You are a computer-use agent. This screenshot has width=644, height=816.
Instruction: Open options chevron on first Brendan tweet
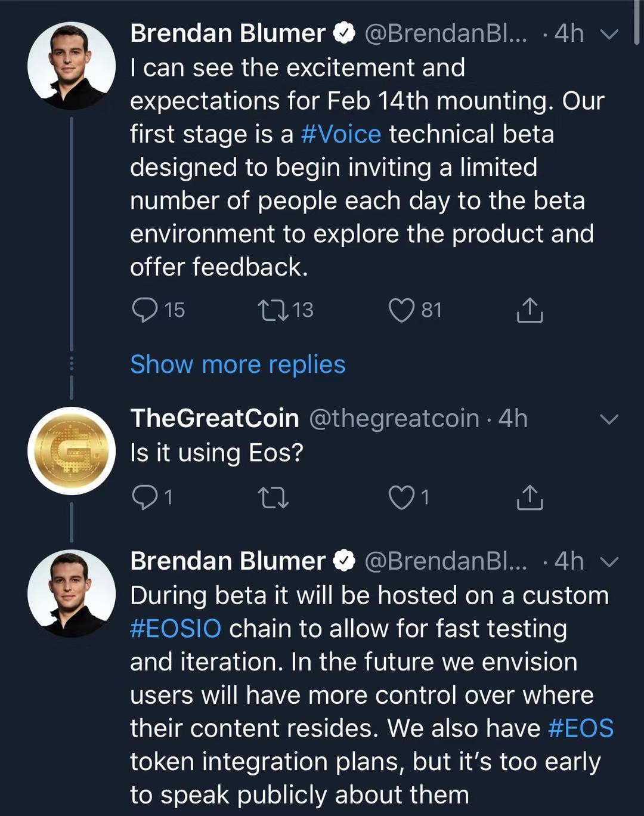tap(609, 35)
